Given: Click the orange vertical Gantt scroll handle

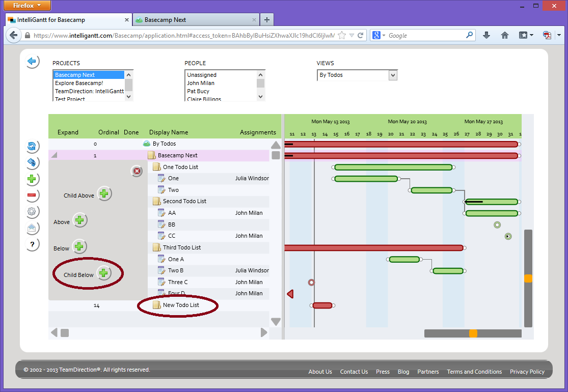Looking at the screenshot, I should [528, 278].
